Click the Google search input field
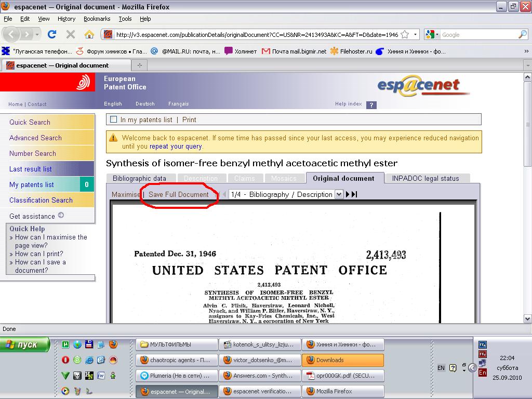 [x=478, y=35]
